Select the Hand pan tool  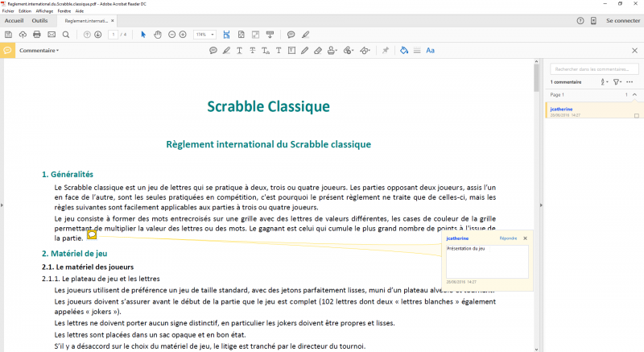coord(158,35)
